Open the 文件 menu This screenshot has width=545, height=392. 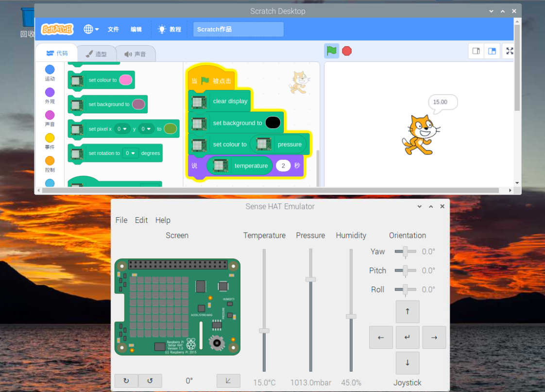coord(113,29)
